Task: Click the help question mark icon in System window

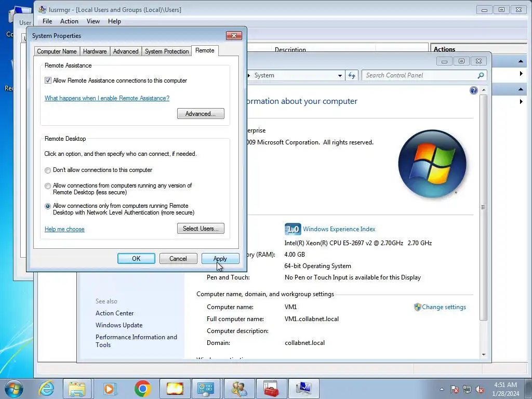Action: tap(474, 90)
